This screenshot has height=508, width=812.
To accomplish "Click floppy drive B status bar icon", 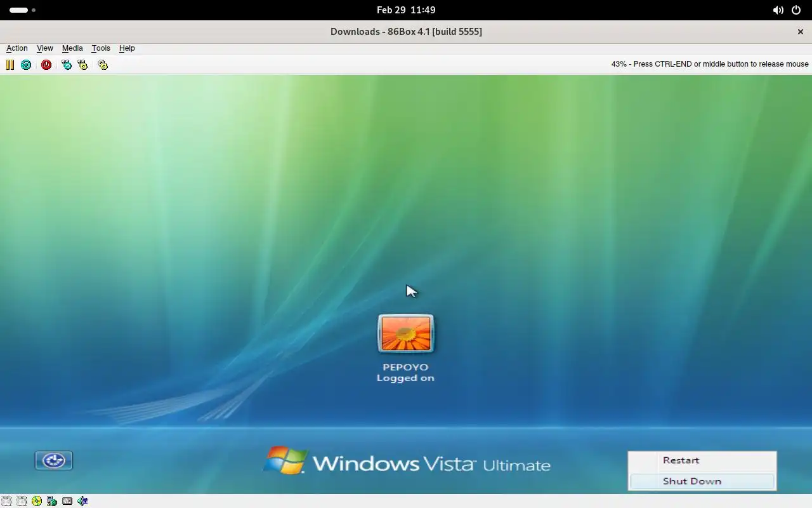I will 22,501.
